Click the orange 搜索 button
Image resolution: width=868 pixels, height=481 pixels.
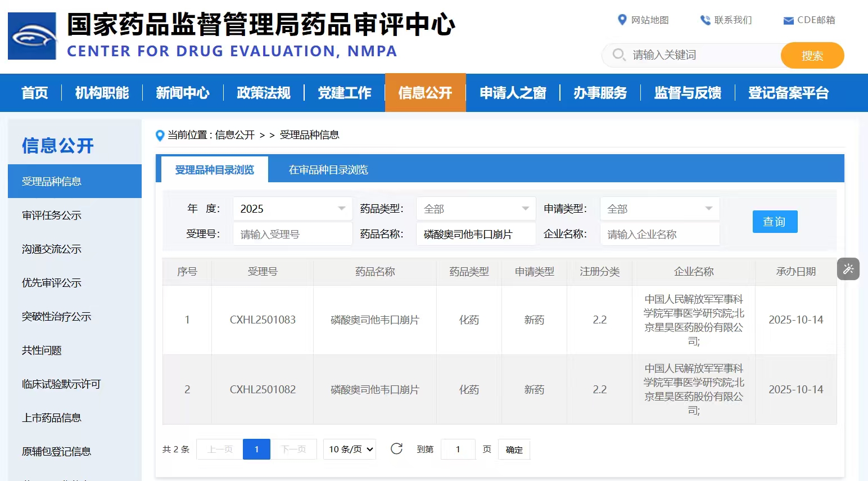812,55
